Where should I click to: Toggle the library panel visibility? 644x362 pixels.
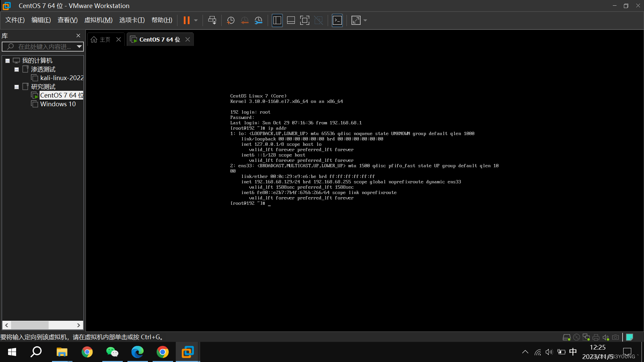(x=277, y=20)
